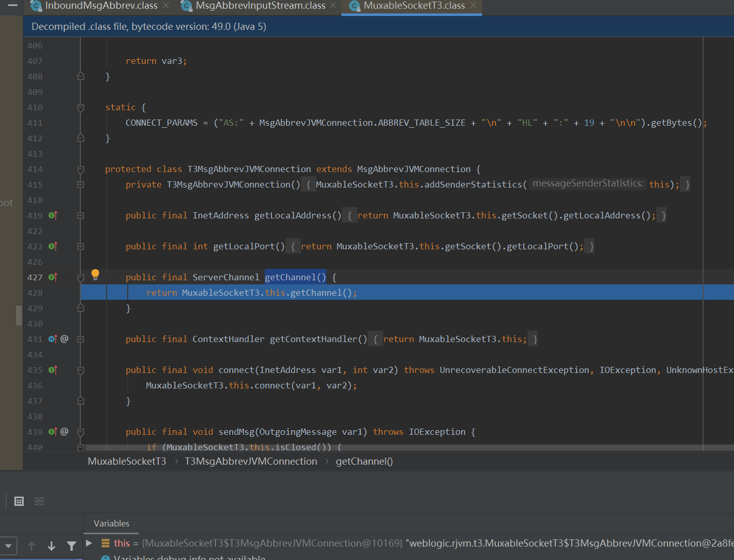Viewport: 734px width, 560px height.
Task: Click fold end marker at line 408
Action: pos(80,76)
